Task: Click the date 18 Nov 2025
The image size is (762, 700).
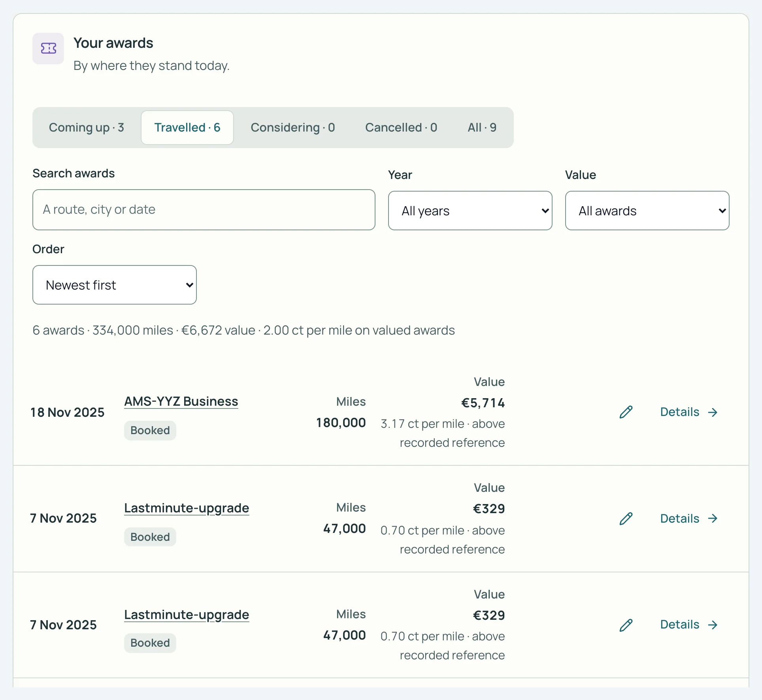Action: 68,412
